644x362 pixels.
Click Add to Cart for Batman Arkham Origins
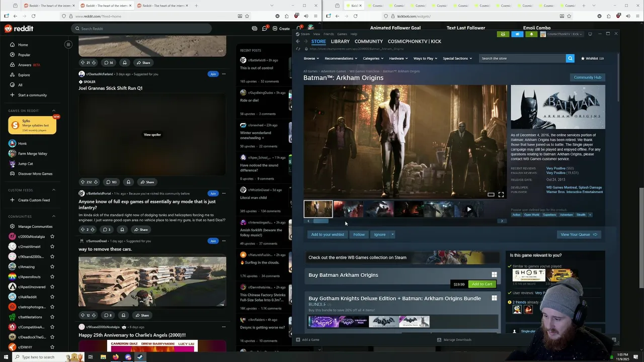pos(482,284)
